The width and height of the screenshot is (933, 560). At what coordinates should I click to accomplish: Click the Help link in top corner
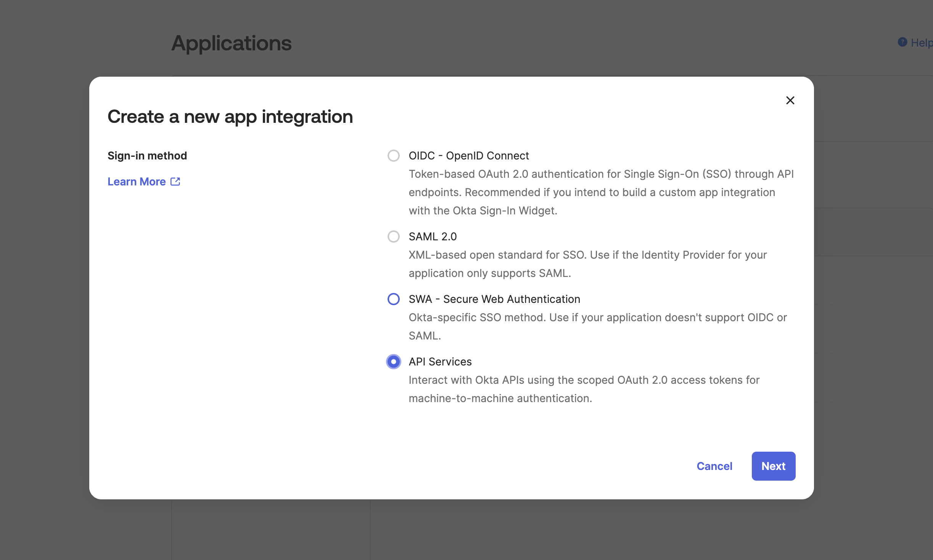point(921,43)
